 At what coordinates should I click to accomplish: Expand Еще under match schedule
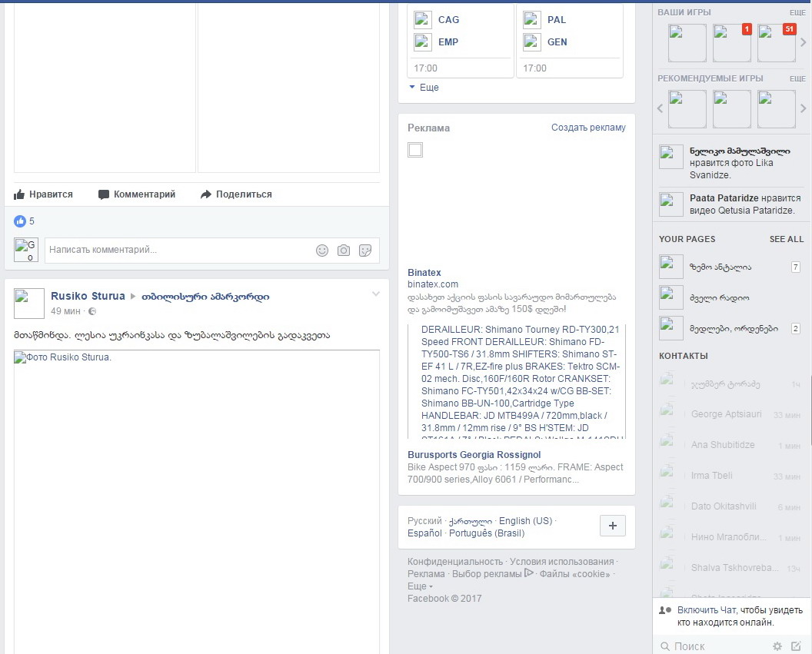(424, 88)
